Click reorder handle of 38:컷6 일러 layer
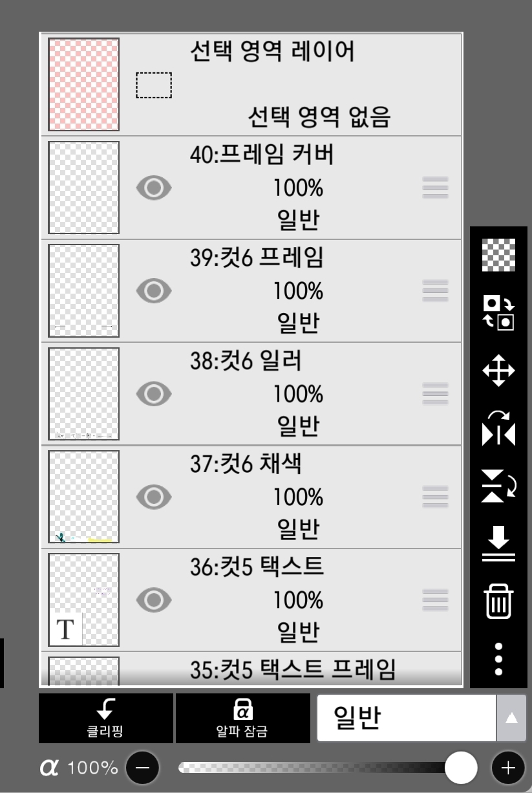The height and width of the screenshot is (793, 532). tap(435, 394)
